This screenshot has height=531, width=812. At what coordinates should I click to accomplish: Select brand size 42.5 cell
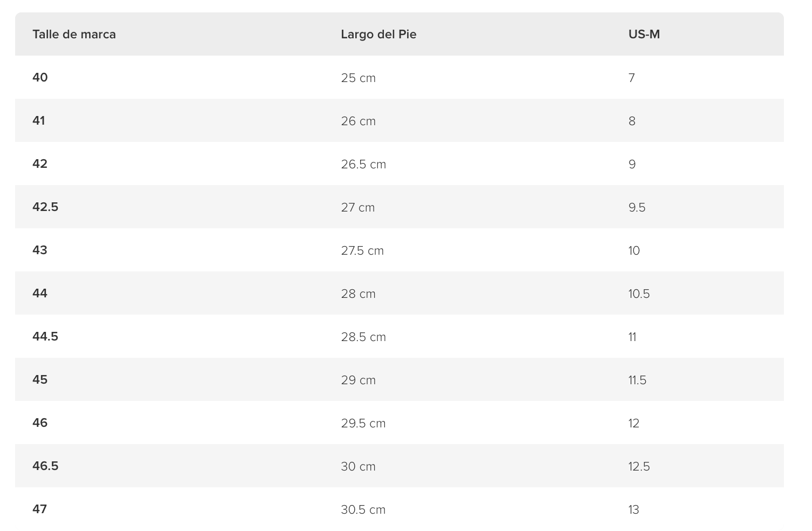coord(45,207)
